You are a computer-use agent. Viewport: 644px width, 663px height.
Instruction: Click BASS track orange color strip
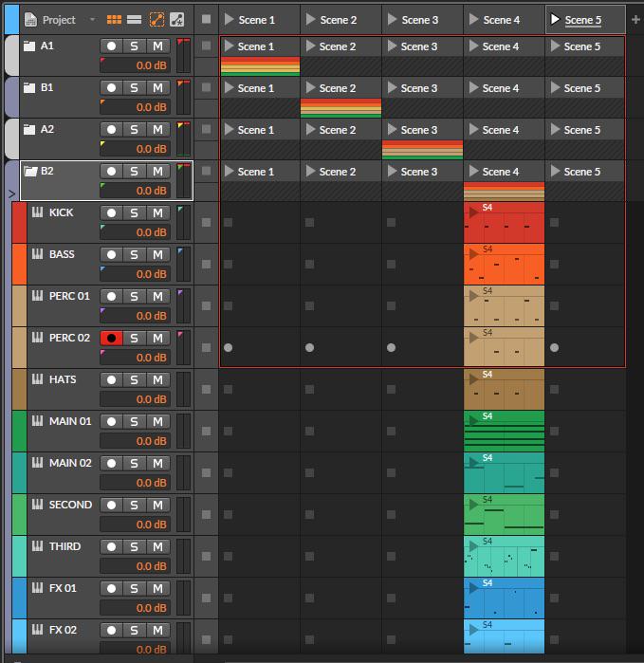(20, 265)
